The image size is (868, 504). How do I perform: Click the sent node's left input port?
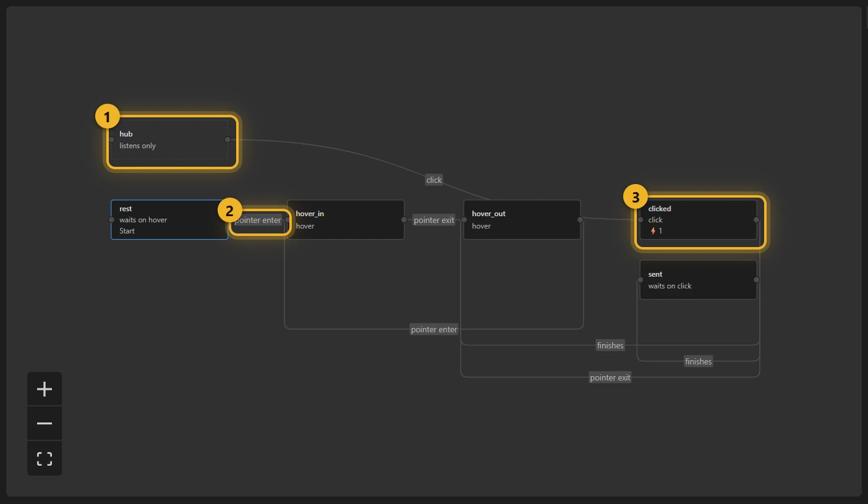(x=640, y=280)
